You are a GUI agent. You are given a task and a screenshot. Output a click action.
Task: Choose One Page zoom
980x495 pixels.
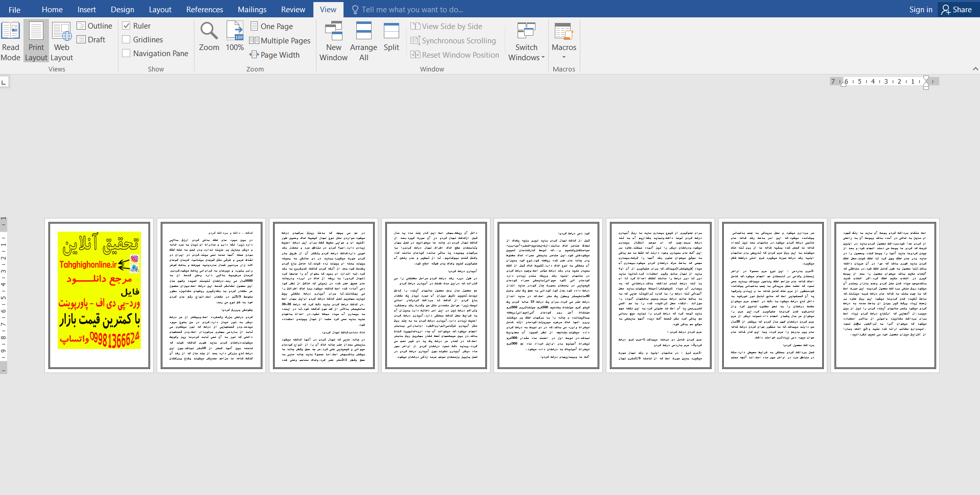[x=272, y=27]
